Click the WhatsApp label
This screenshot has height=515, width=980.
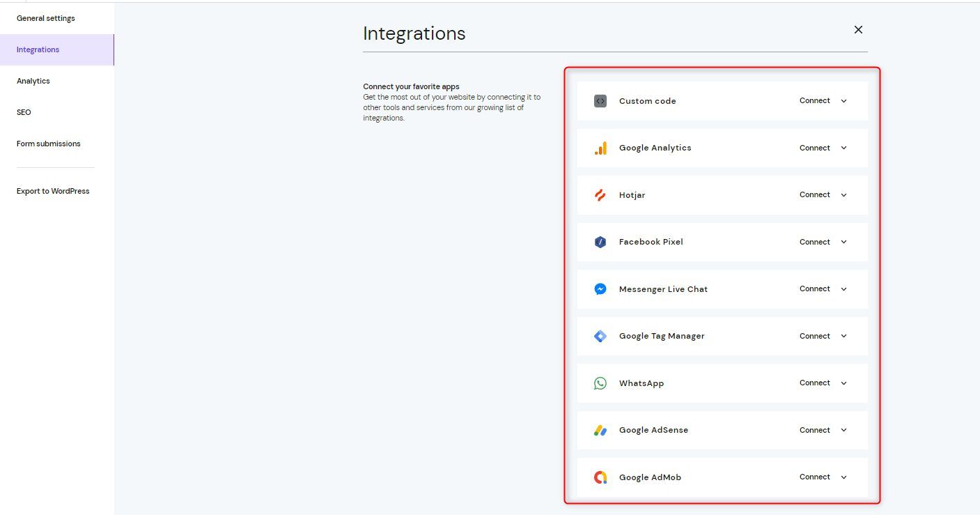pyautogui.click(x=641, y=383)
